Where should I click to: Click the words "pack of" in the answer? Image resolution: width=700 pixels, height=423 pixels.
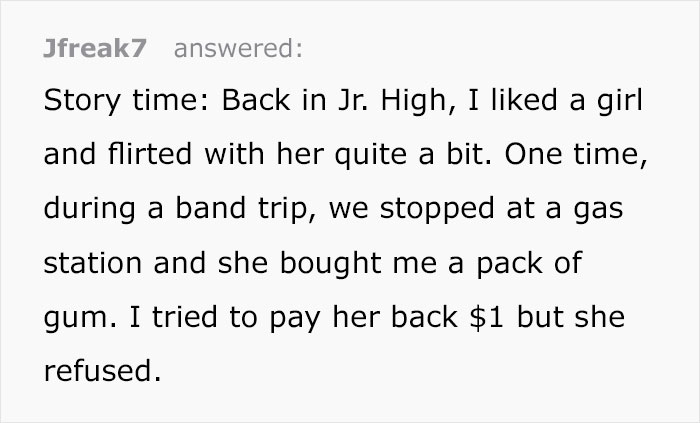(529, 263)
